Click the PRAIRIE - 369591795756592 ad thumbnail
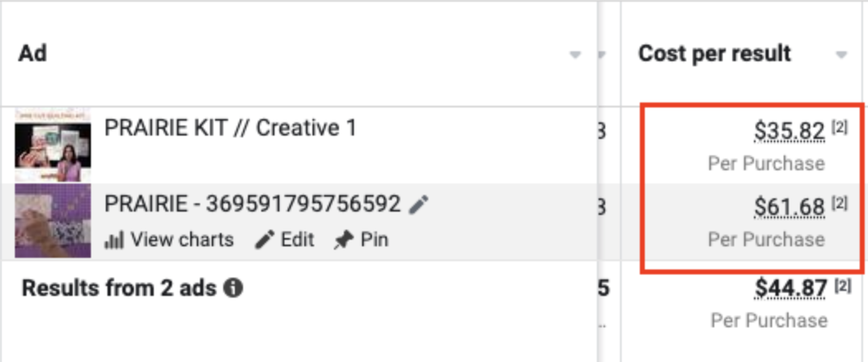This screenshot has width=868, height=362. point(53,221)
